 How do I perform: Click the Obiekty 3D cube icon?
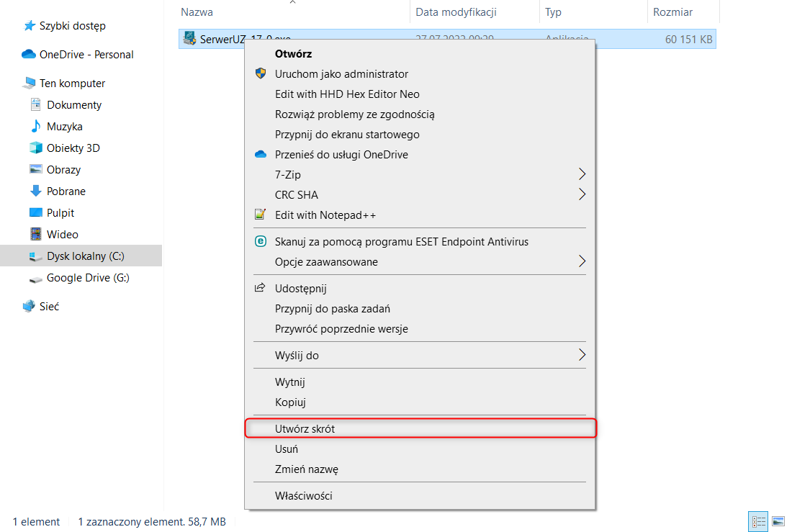tap(36, 148)
